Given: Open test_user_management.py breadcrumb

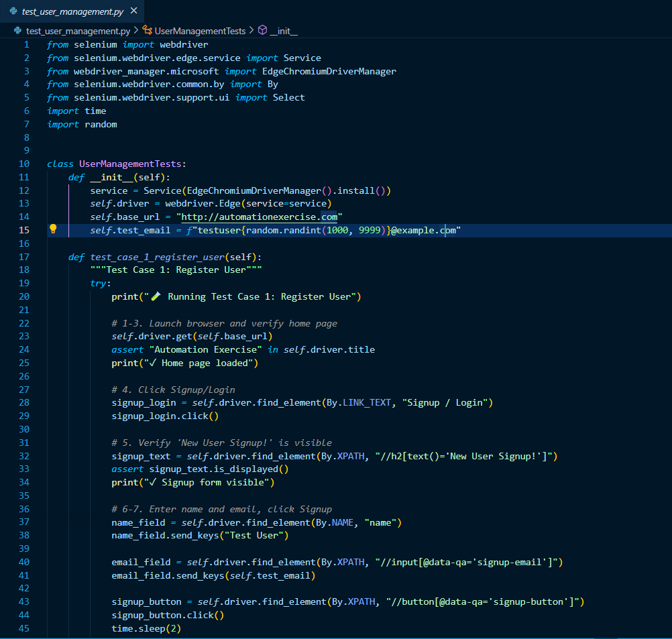Looking at the screenshot, I should coord(78,31).
